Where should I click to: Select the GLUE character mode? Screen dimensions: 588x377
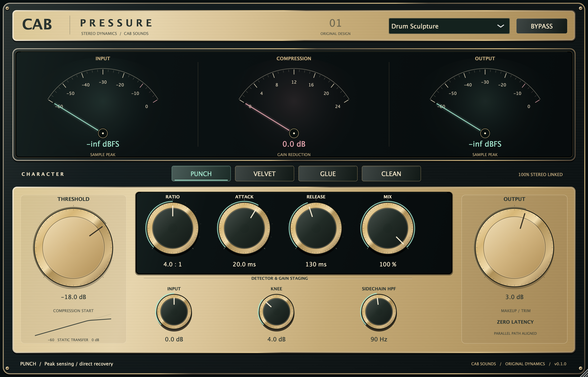click(x=328, y=174)
